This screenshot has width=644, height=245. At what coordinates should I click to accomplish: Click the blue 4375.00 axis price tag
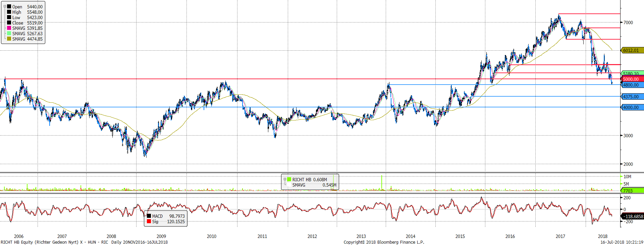point(633,97)
